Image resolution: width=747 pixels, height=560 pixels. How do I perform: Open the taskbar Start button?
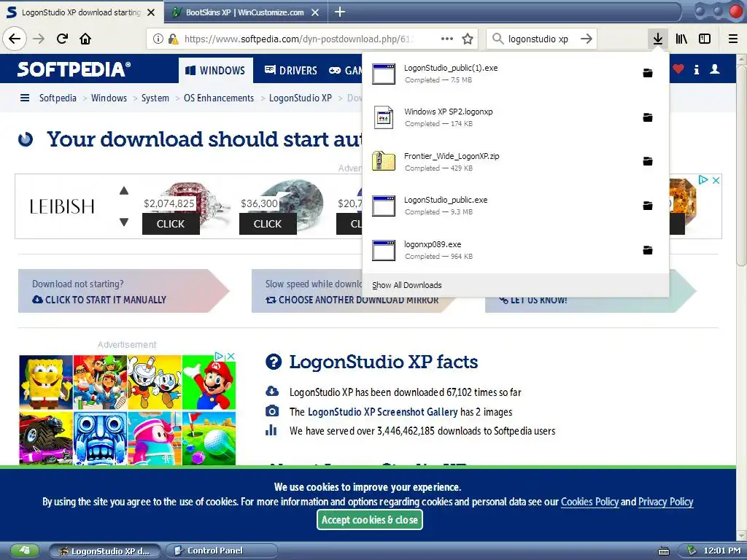pos(24,551)
